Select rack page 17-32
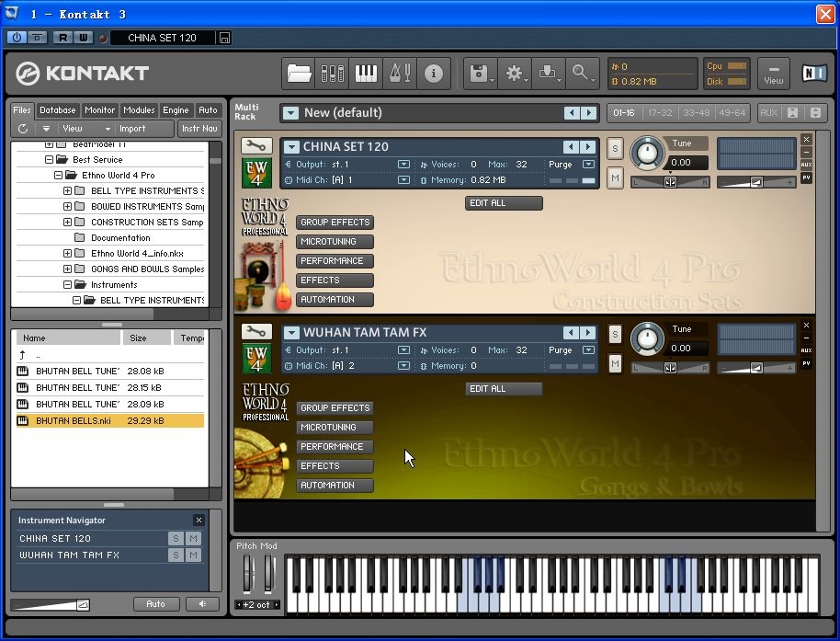Viewport: 840px width, 641px height. [660, 112]
